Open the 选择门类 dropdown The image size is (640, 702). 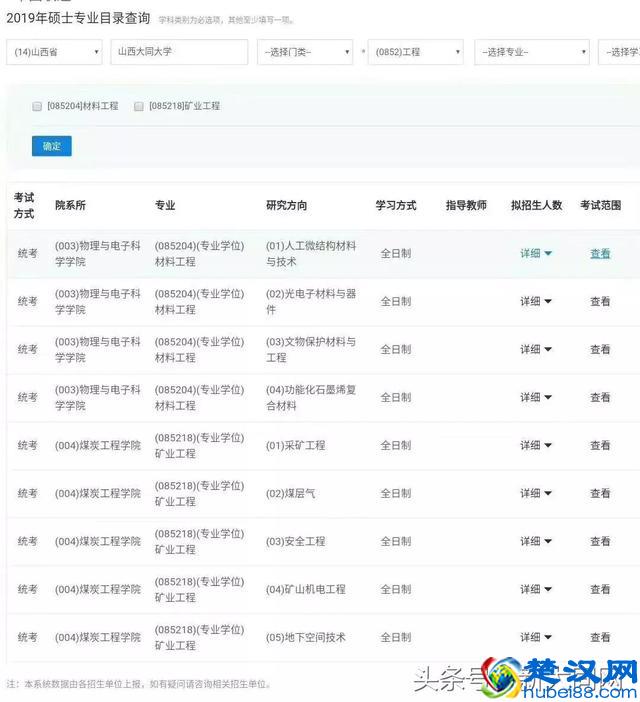pyautogui.click(x=305, y=52)
